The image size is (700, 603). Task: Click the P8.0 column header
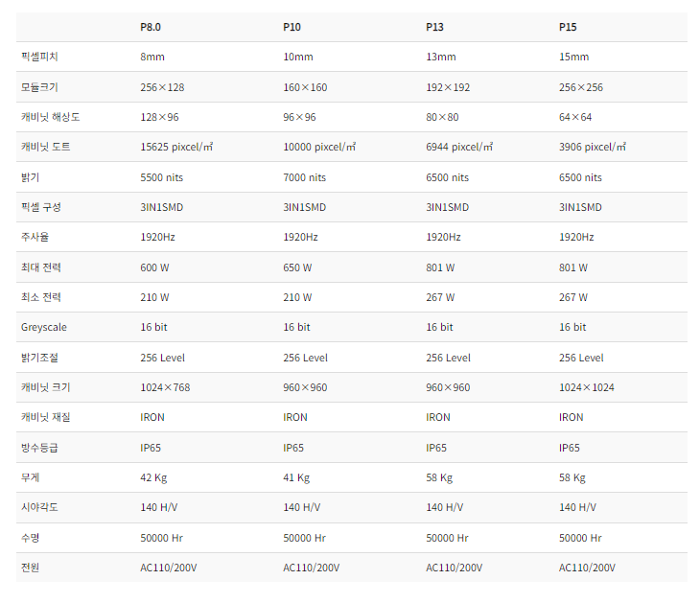pos(151,27)
